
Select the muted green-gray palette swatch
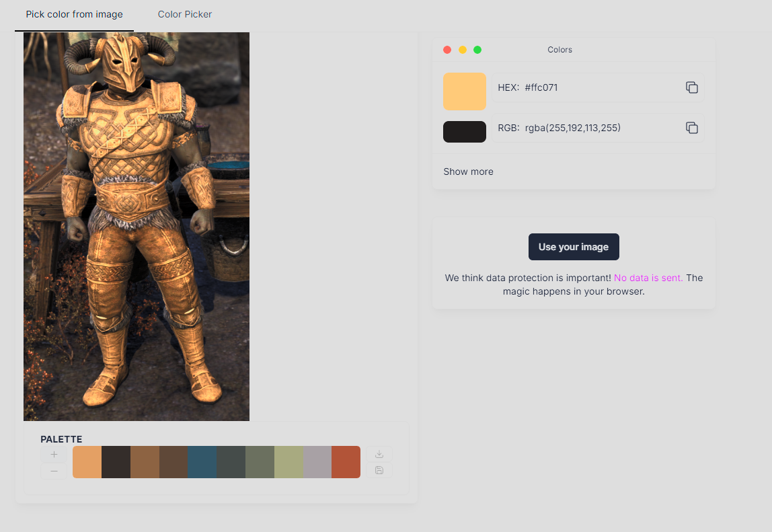[260, 462]
